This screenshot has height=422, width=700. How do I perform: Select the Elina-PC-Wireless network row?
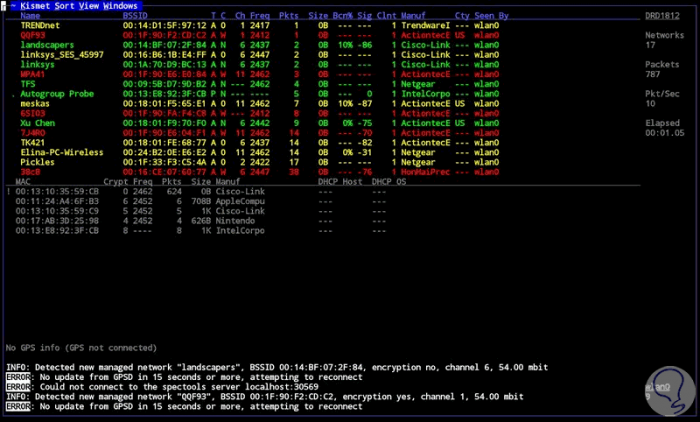click(x=259, y=152)
